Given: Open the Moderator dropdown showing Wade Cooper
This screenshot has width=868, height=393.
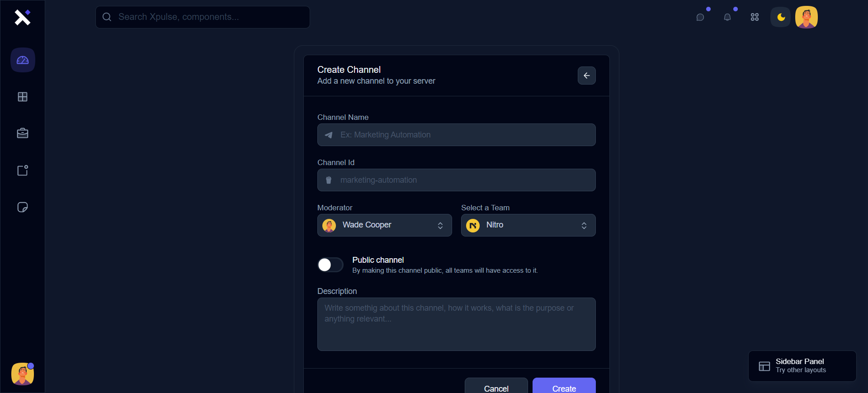Looking at the screenshot, I should tap(384, 225).
